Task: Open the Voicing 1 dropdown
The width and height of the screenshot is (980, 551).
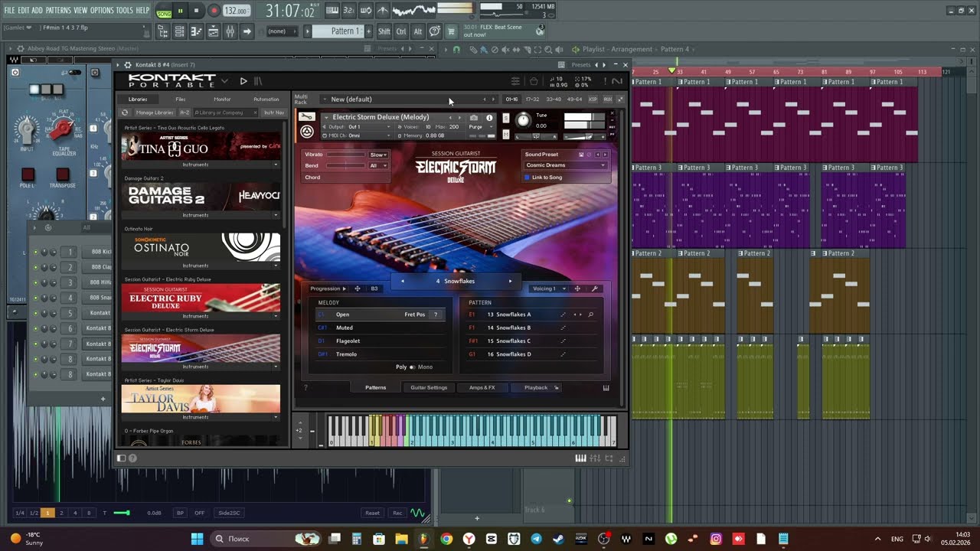Action: point(549,289)
